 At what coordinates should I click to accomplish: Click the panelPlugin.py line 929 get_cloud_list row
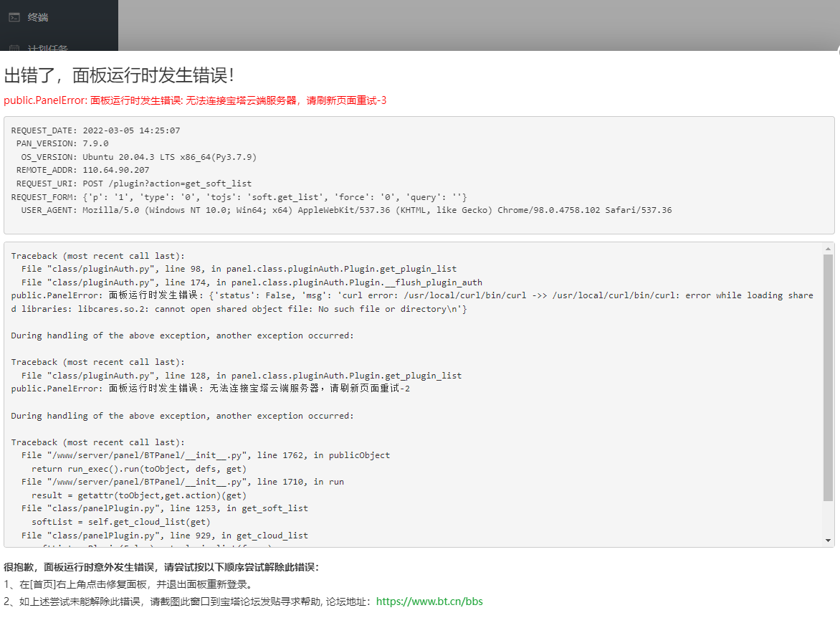[x=165, y=536]
